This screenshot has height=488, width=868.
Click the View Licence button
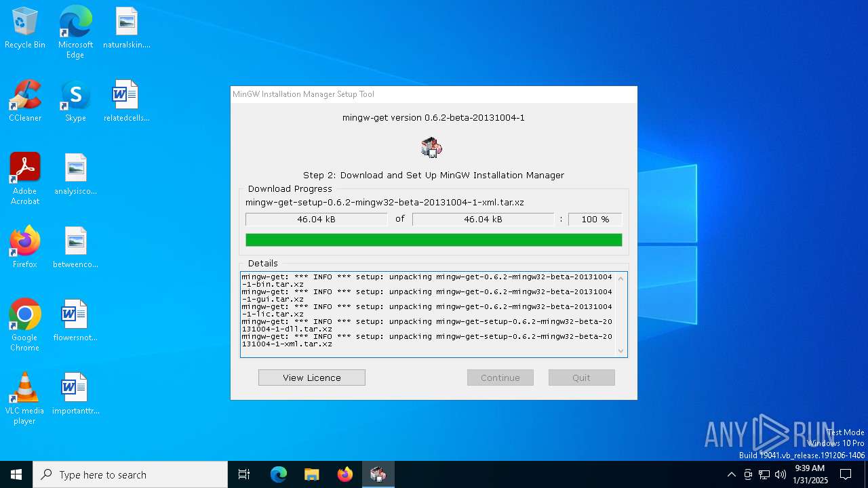tap(312, 378)
